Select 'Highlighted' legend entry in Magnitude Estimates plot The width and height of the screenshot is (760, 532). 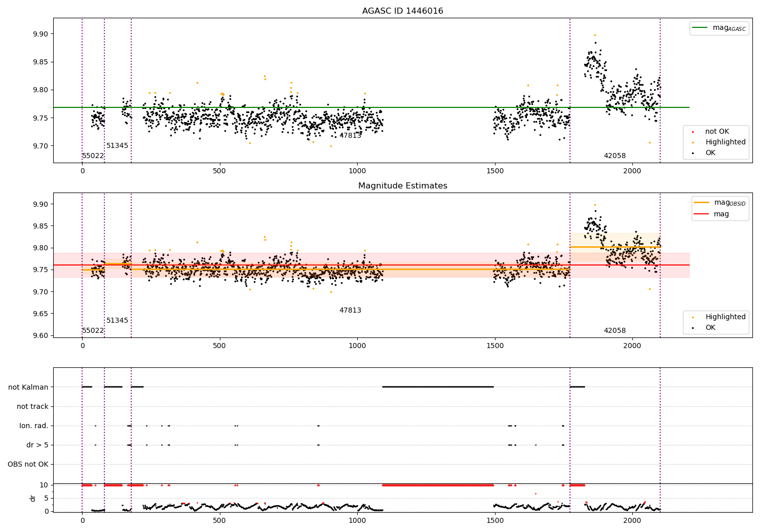725,317
